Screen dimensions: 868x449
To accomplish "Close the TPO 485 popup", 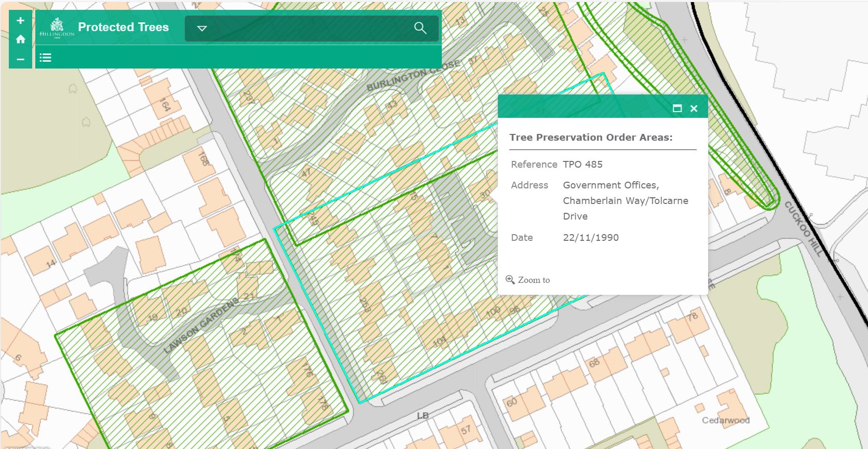I will click(x=694, y=108).
